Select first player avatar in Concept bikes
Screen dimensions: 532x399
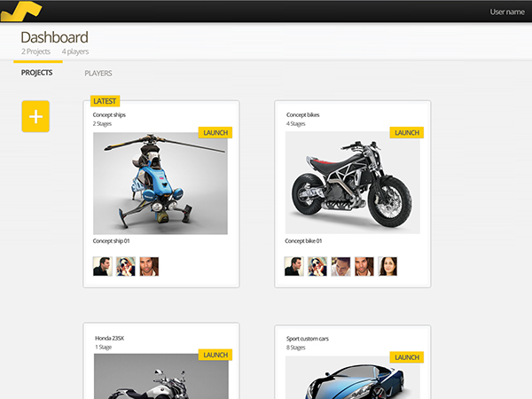coord(294,266)
